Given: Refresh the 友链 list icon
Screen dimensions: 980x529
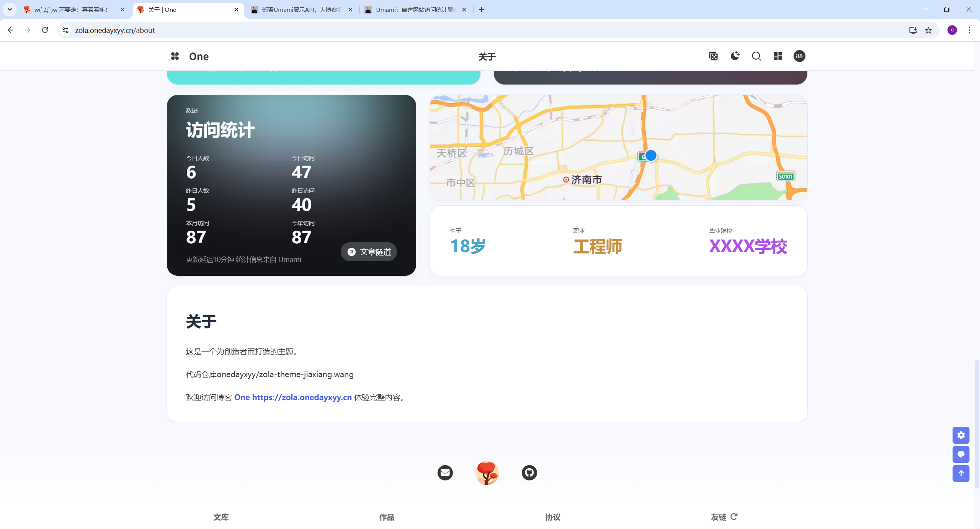Looking at the screenshot, I should [x=734, y=517].
